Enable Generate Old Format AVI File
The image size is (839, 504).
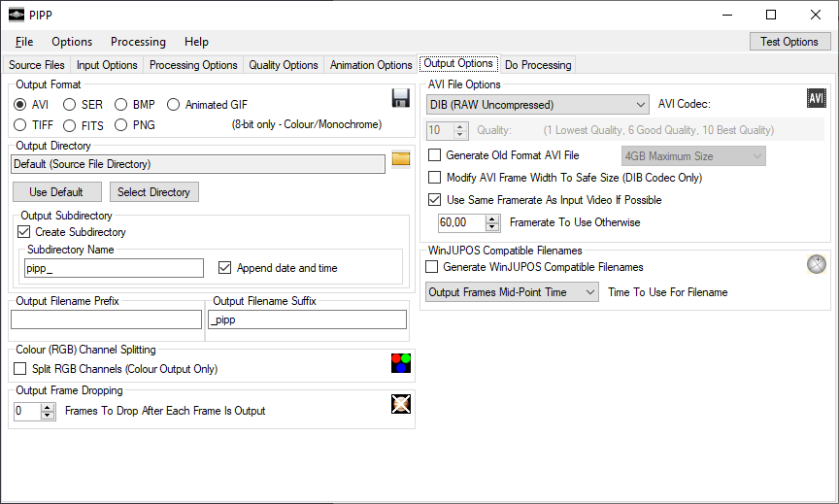pyautogui.click(x=434, y=155)
